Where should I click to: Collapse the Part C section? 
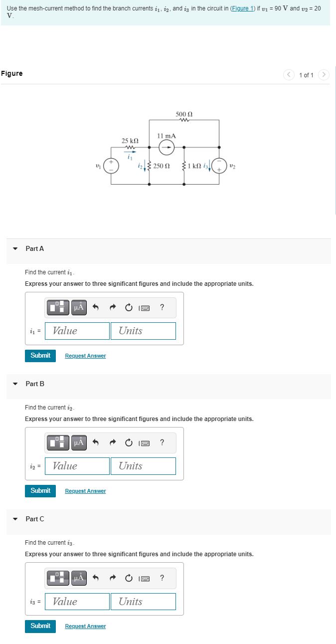(15, 519)
